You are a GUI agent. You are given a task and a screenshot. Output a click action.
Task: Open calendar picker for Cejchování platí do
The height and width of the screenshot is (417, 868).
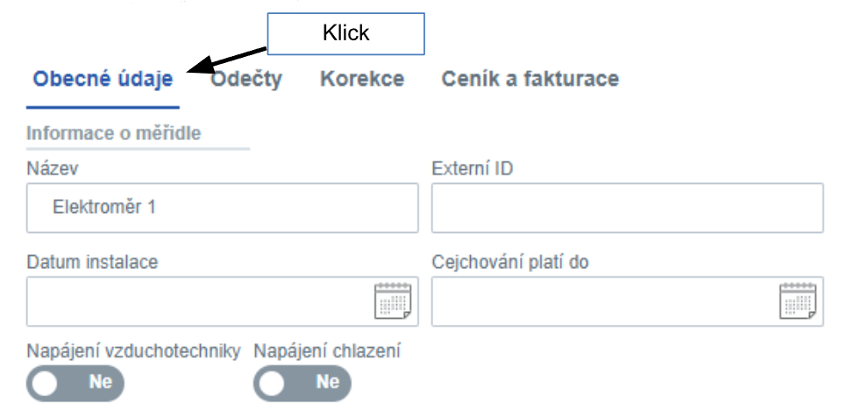(798, 301)
